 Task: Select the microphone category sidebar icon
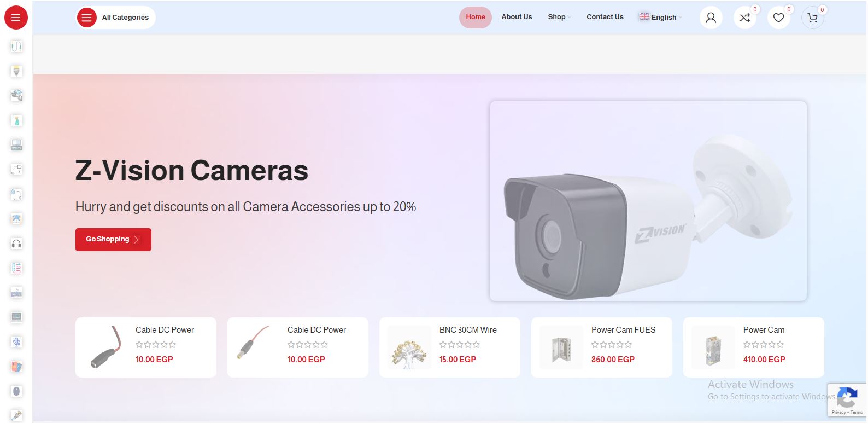click(x=16, y=342)
